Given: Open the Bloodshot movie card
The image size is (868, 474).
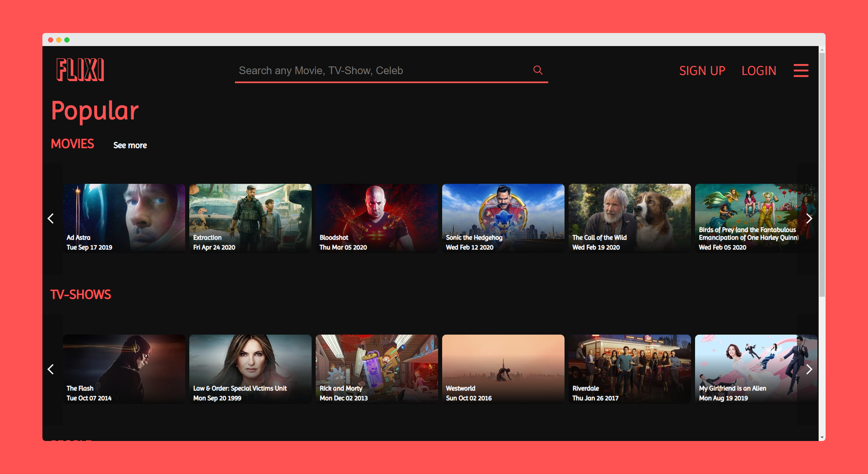Looking at the screenshot, I should coord(377,218).
